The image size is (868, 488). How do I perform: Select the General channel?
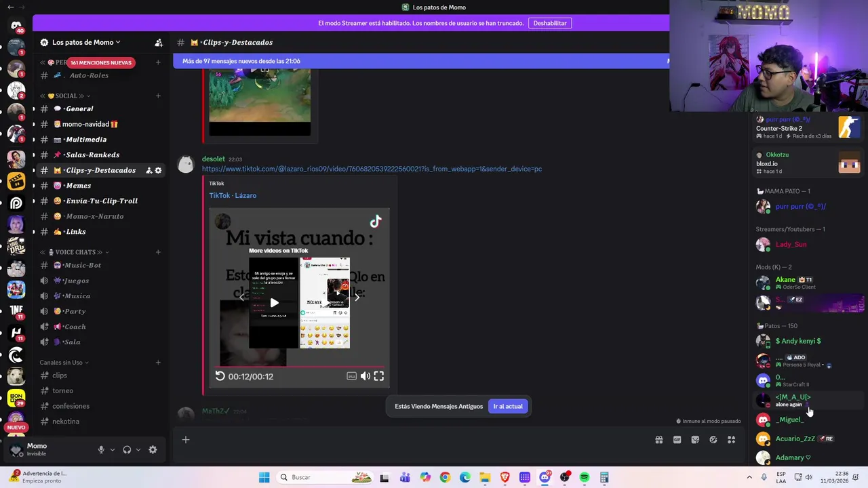coord(100,108)
